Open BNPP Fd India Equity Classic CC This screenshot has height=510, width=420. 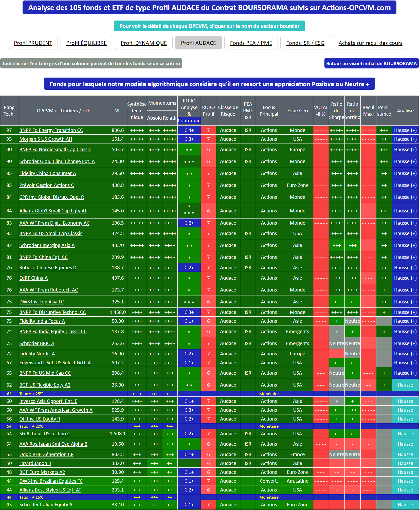[53, 332]
